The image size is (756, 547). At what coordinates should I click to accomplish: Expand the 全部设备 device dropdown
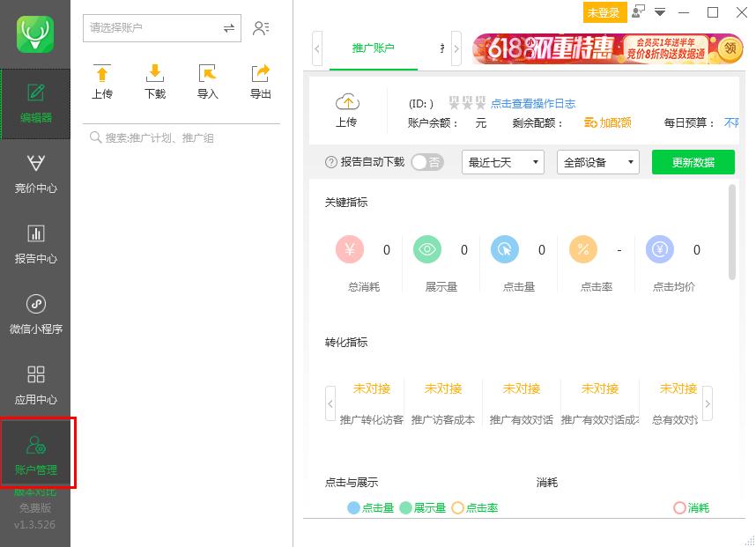(x=597, y=162)
